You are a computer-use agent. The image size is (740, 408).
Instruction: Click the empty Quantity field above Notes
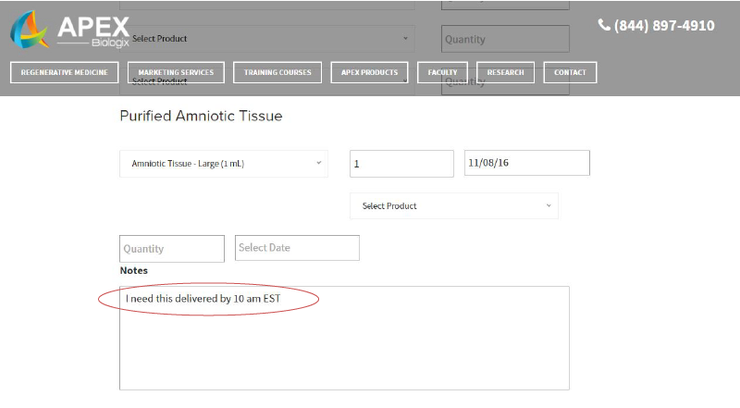pyautogui.click(x=172, y=249)
